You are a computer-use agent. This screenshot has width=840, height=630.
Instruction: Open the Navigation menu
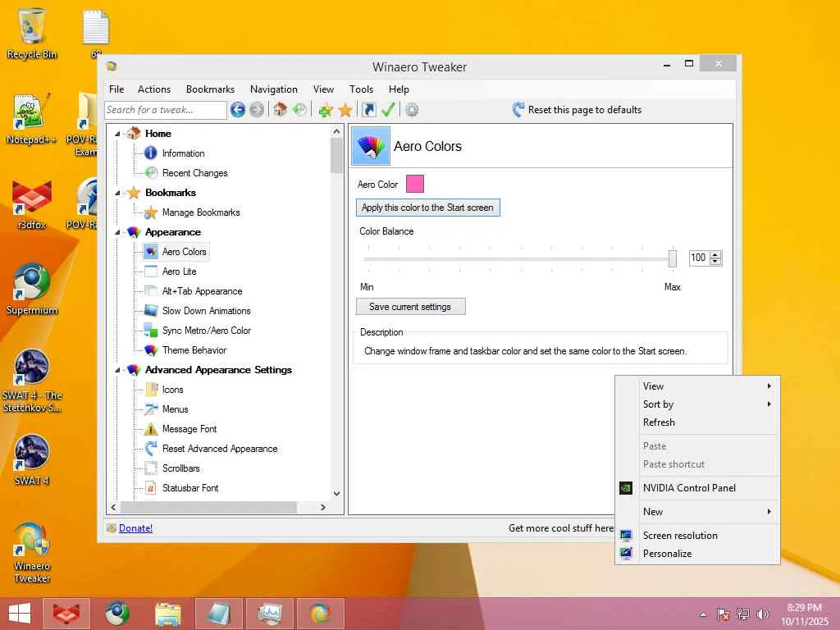(274, 89)
